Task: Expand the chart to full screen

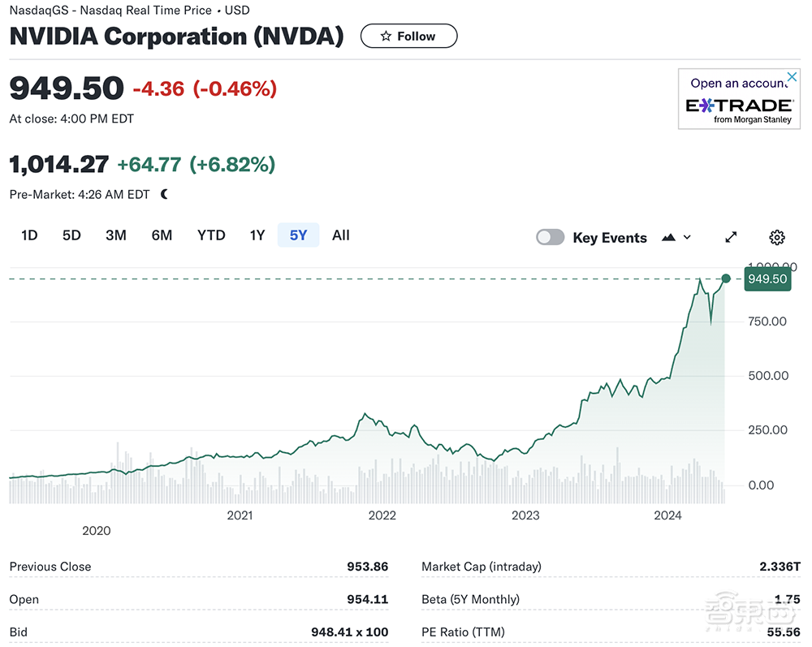Action: coord(731,237)
